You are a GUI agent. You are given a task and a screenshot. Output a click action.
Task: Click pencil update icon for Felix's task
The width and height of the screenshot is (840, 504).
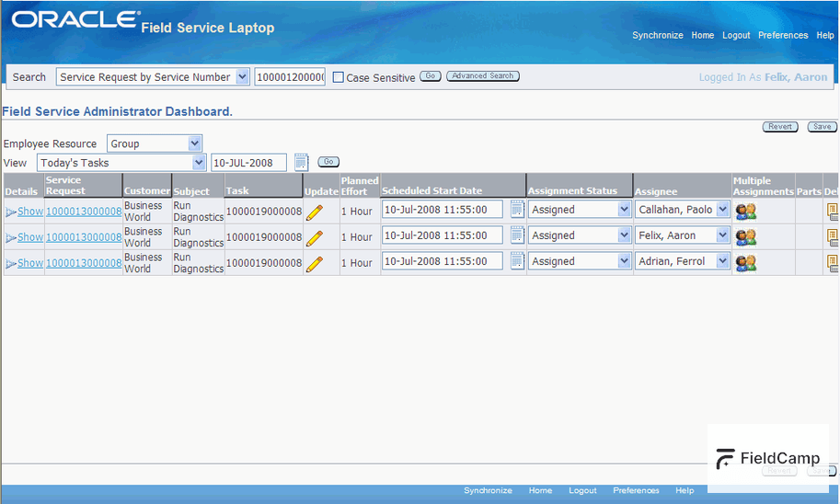coord(315,238)
